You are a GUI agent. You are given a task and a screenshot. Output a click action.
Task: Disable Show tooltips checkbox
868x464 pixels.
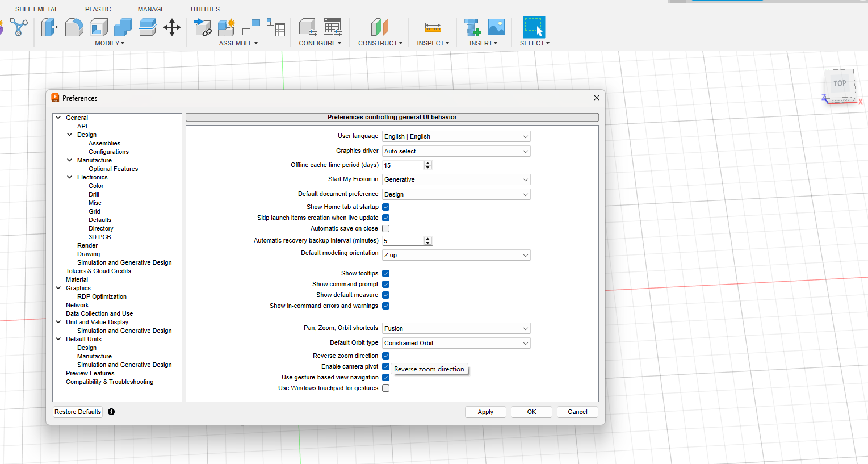[x=386, y=274]
